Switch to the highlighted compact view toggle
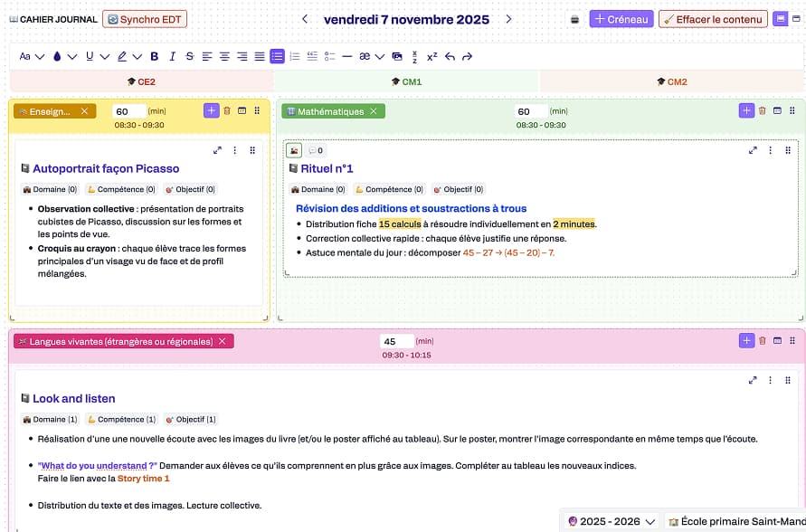Image resolution: width=806 pixels, height=532 pixels. tap(780, 19)
